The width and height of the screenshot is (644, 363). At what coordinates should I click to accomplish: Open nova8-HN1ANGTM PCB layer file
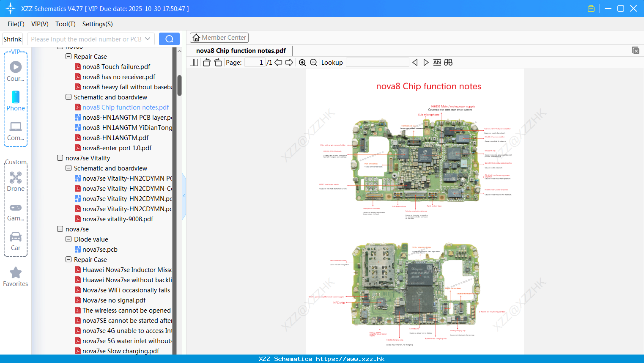tap(127, 117)
